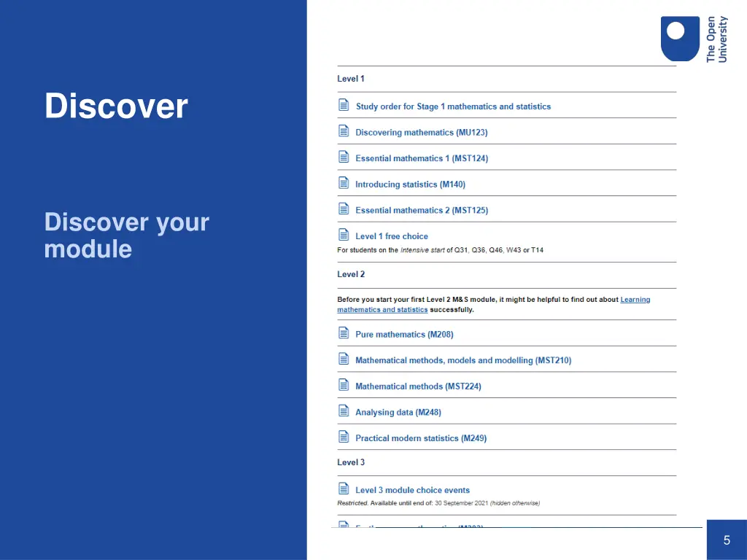Click the page icon beside Essential mathematics 1 (MST124)
Screen dimensions: 747x560
(x=344, y=157)
